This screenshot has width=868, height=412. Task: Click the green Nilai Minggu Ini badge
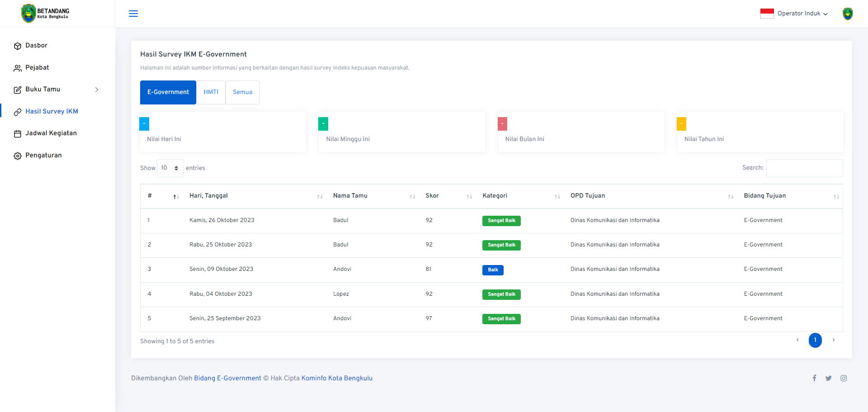[x=323, y=123]
